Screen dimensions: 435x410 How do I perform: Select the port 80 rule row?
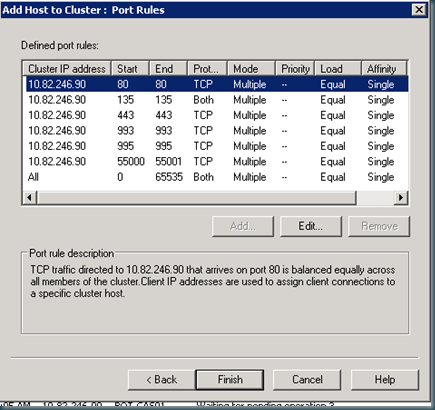click(217, 84)
